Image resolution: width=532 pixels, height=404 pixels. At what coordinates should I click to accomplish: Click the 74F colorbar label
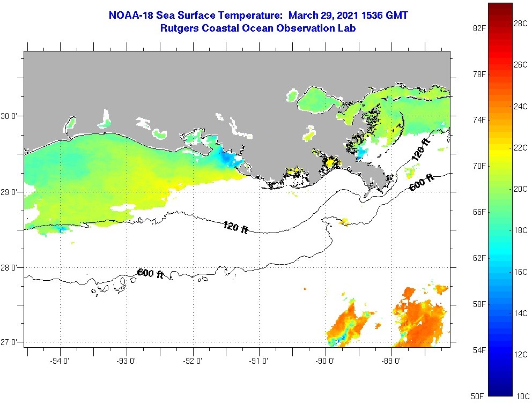(479, 120)
